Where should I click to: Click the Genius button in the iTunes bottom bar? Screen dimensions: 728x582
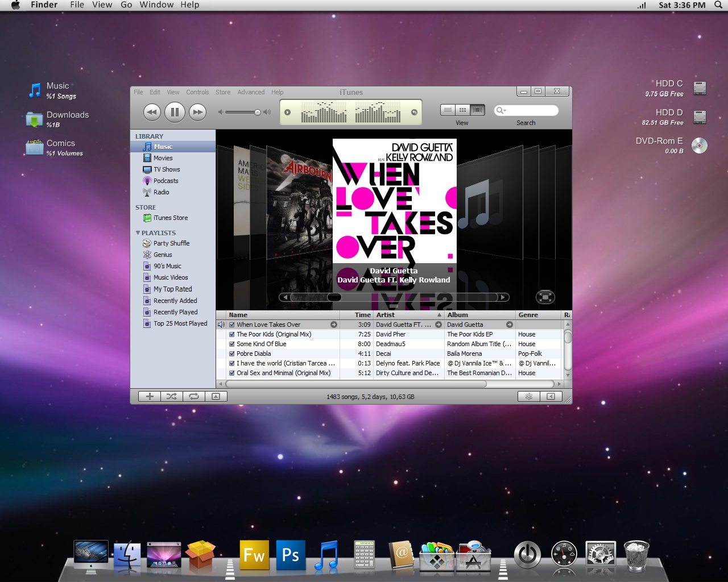pyautogui.click(x=528, y=397)
